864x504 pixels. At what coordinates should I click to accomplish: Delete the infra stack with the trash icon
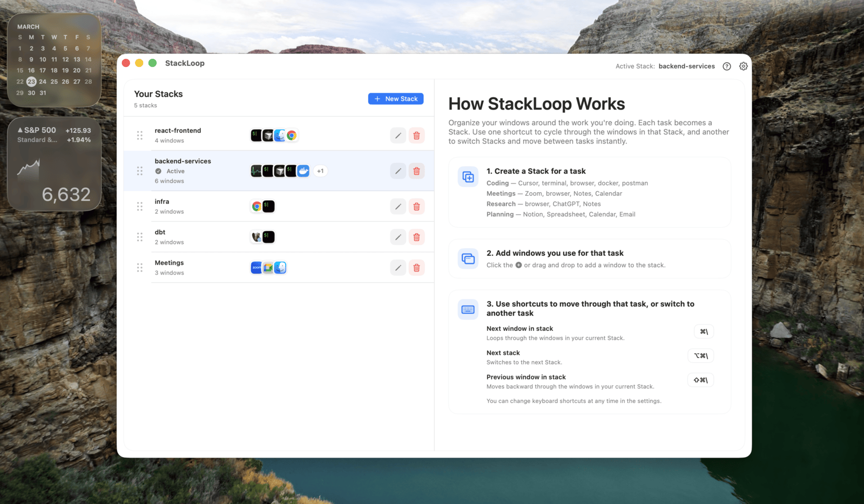[416, 206]
